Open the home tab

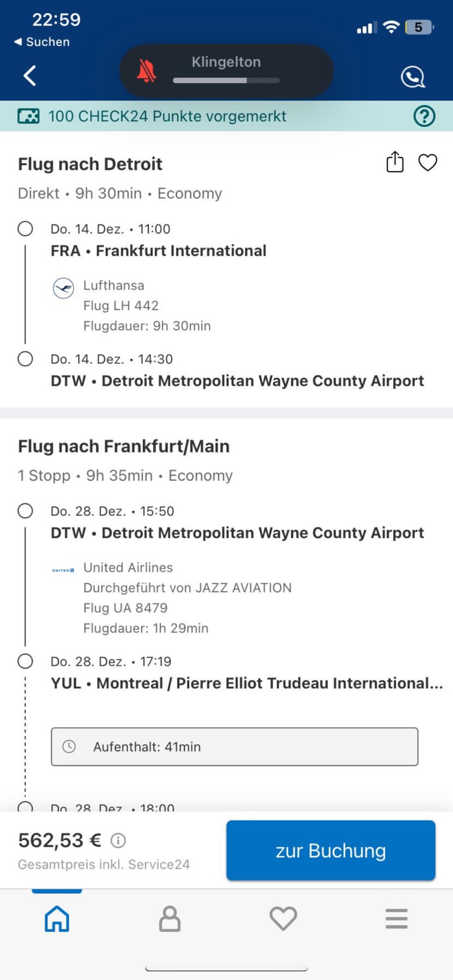[57, 919]
